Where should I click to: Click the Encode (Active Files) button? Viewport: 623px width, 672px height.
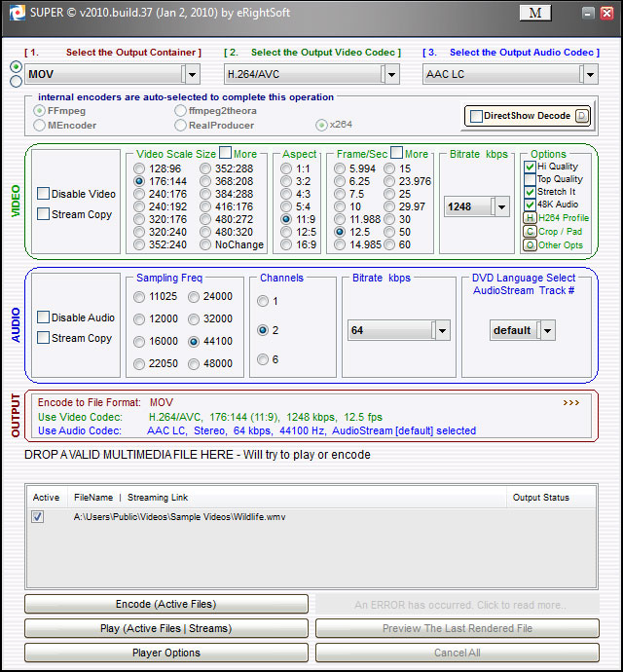point(165,605)
